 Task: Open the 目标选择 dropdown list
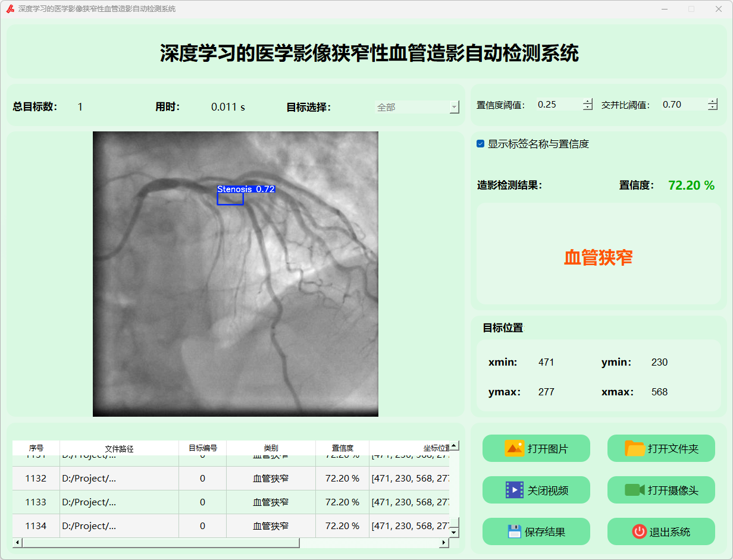(454, 107)
